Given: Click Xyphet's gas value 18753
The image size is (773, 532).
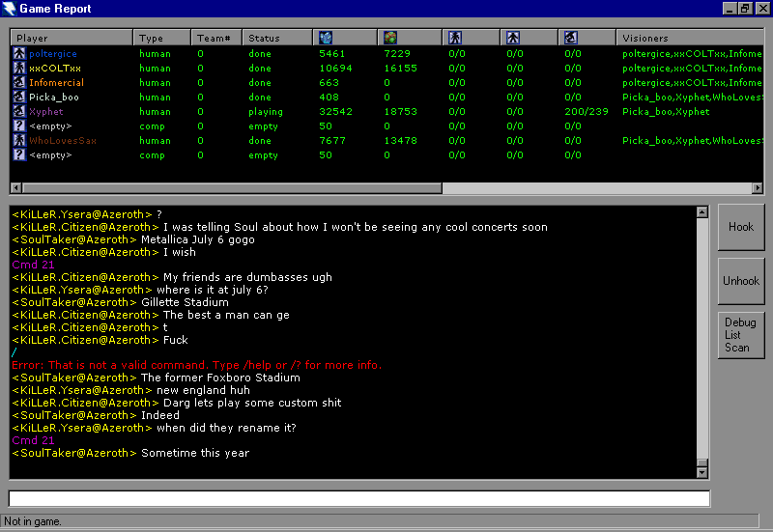Looking at the screenshot, I should tap(400, 111).
